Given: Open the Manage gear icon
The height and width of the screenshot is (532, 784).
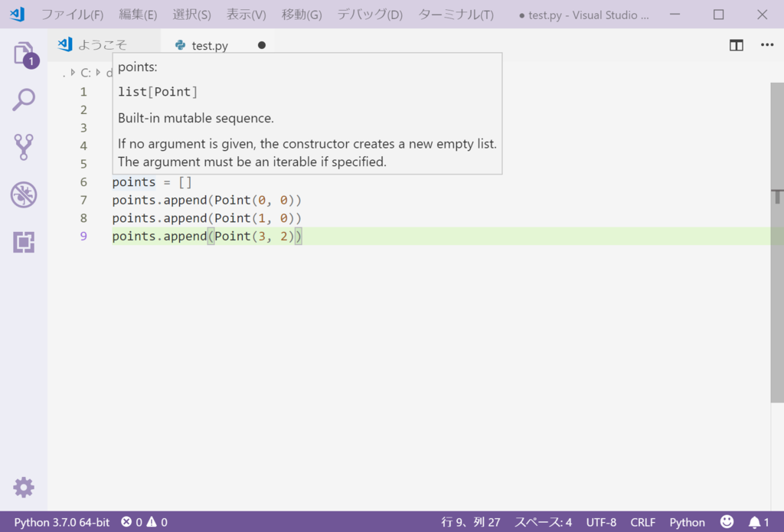Looking at the screenshot, I should point(24,487).
